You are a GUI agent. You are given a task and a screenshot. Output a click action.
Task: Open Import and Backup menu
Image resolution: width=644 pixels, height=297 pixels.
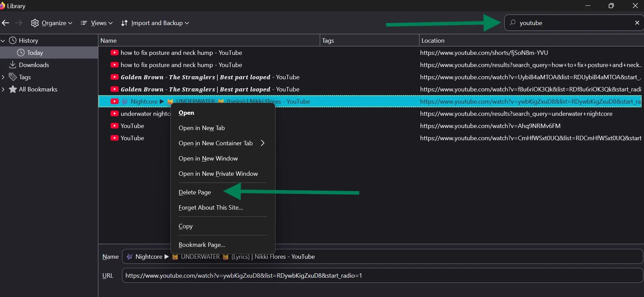click(x=155, y=23)
